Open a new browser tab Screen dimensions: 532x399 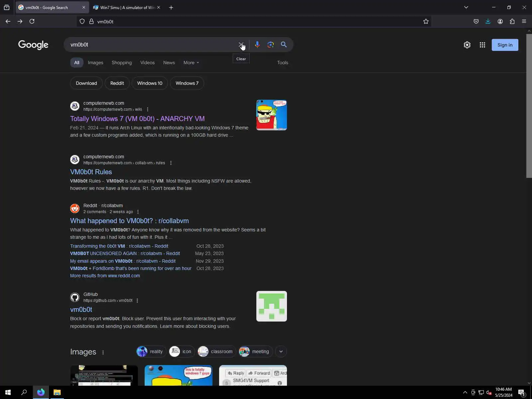(171, 7)
